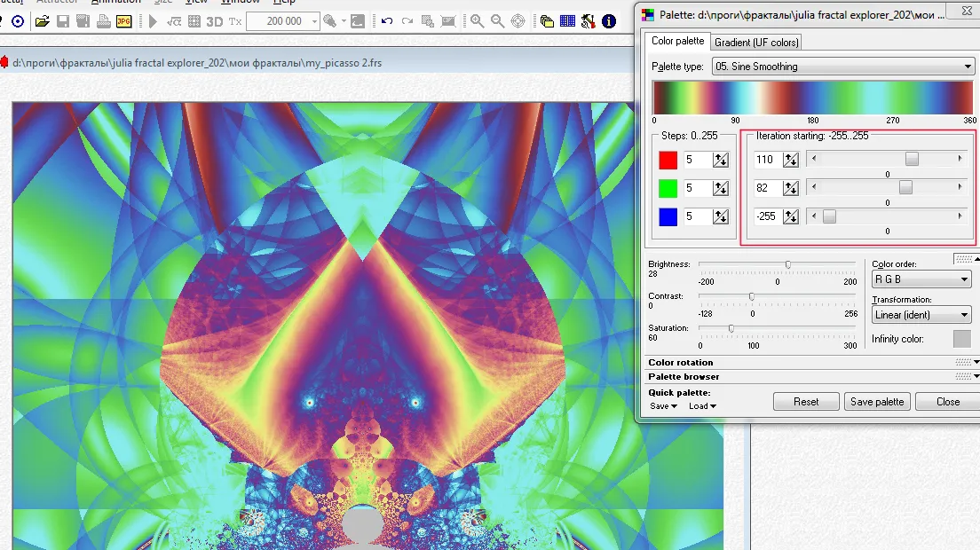Click the up-down icon beside blue steps value
This screenshot has height=550, width=980.
tap(721, 216)
